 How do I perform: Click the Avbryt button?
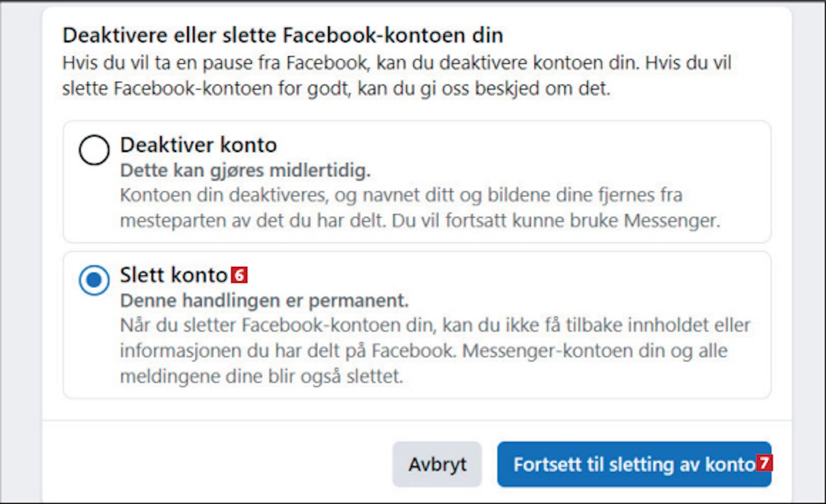(x=437, y=464)
